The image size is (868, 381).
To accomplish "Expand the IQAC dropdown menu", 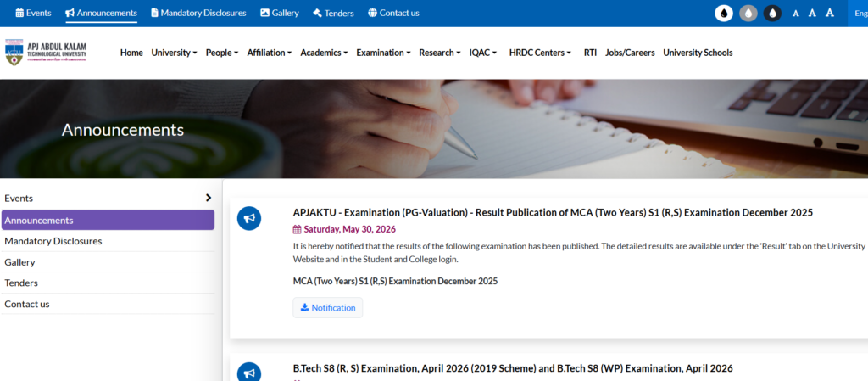I will (483, 53).
